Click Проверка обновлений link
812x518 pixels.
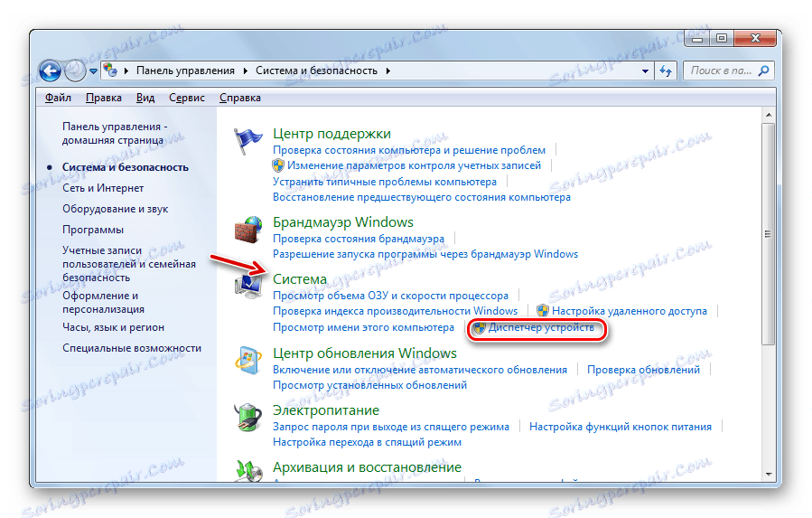click(643, 370)
